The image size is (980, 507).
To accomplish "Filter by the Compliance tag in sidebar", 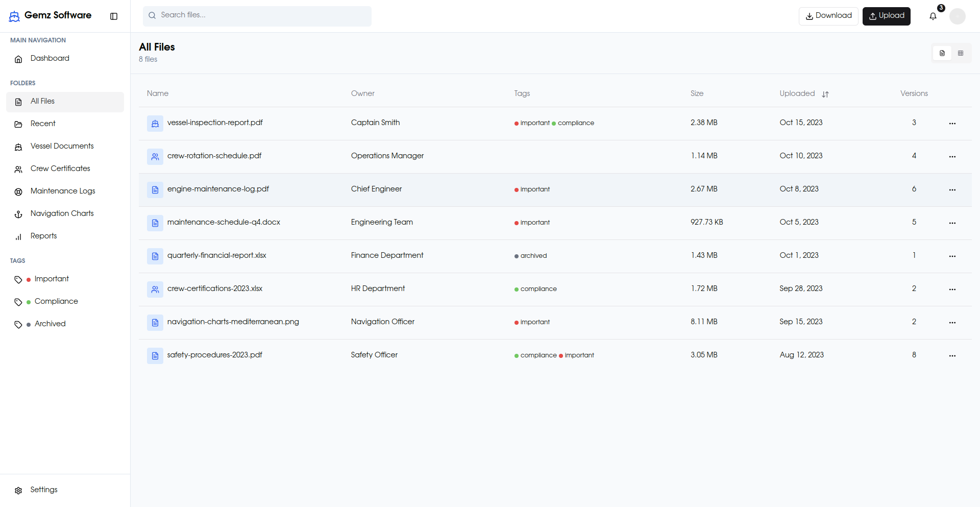I will coord(65,302).
